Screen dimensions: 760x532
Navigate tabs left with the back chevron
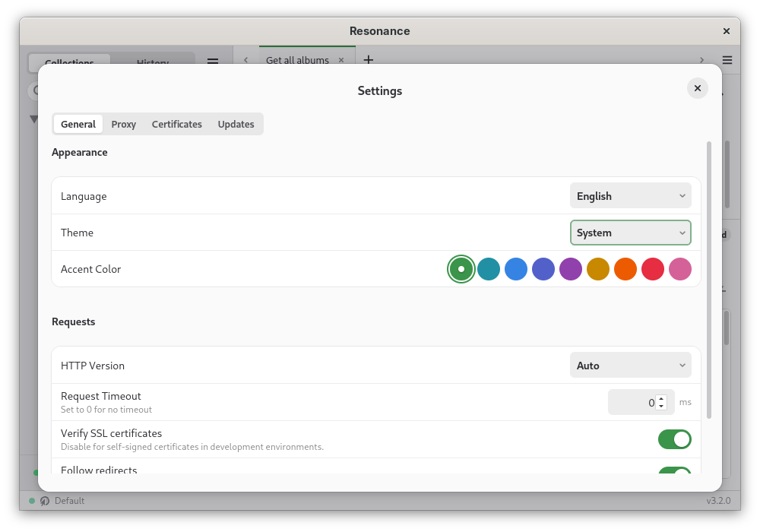(x=245, y=60)
